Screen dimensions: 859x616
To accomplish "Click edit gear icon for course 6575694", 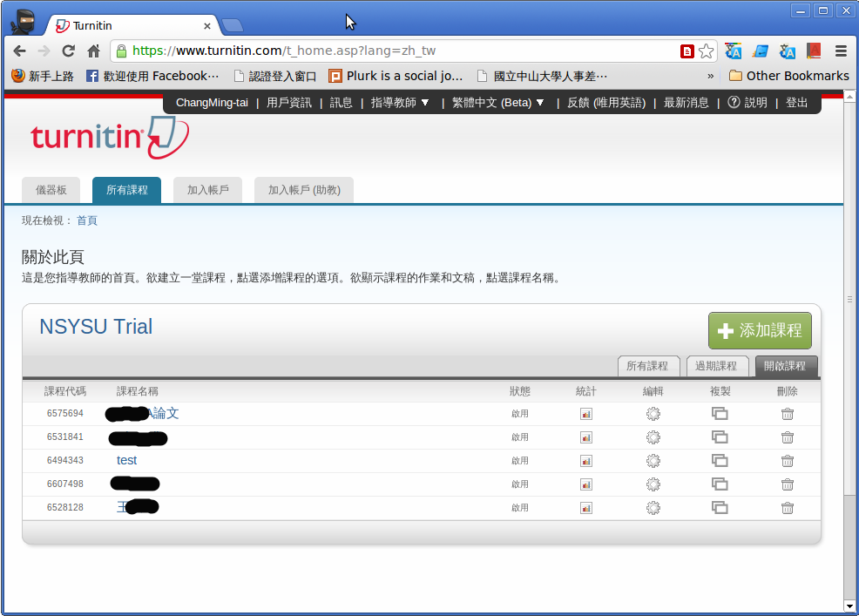I will point(653,414).
